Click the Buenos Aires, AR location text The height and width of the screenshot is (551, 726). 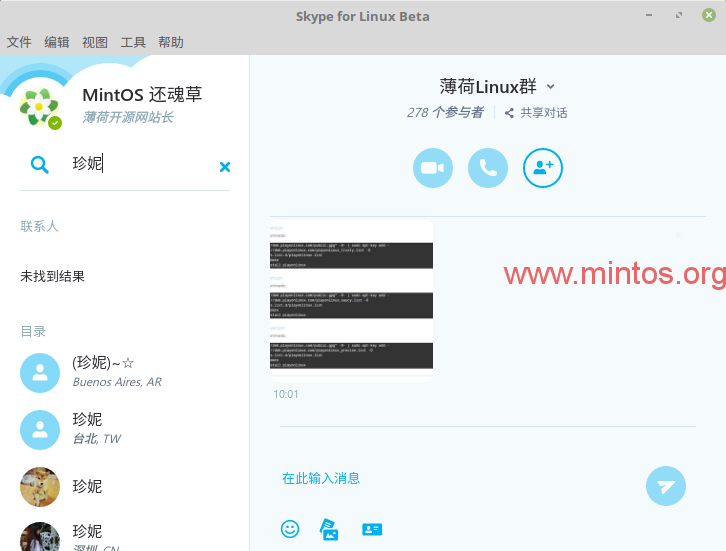117,382
